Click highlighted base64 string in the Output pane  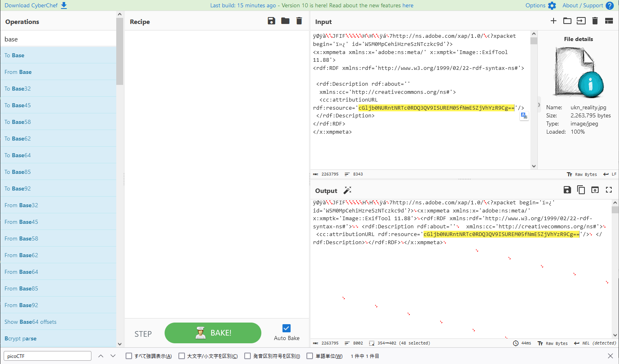[x=502, y=234]
